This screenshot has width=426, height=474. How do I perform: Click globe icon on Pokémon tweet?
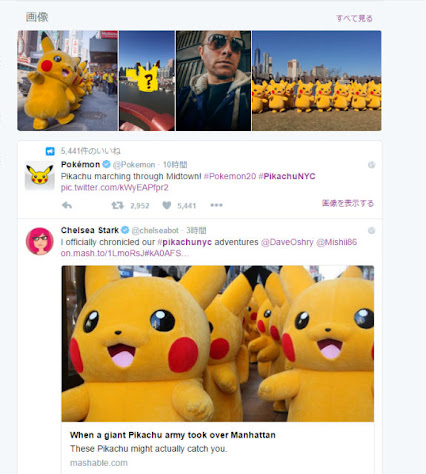[371, 165]
